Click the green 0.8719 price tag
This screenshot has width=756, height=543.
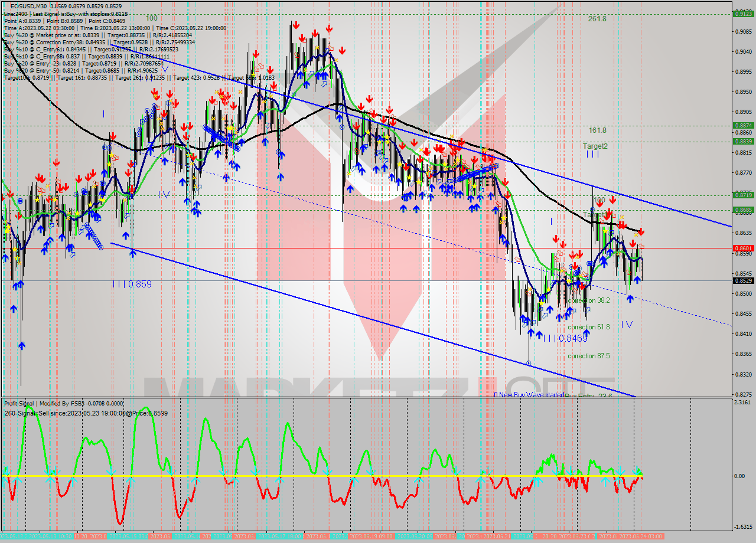[x=742, y=194]
